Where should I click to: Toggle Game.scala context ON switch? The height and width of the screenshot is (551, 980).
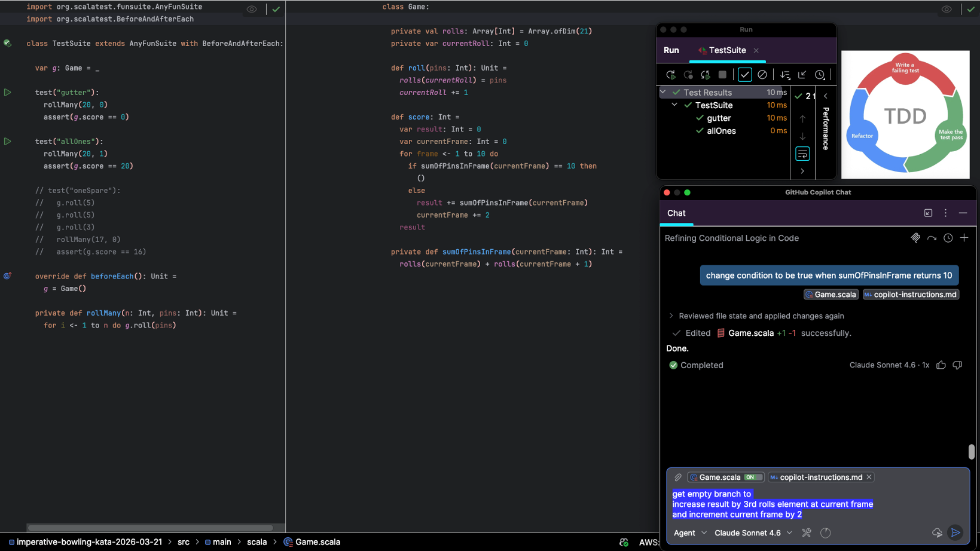point(753,477)
